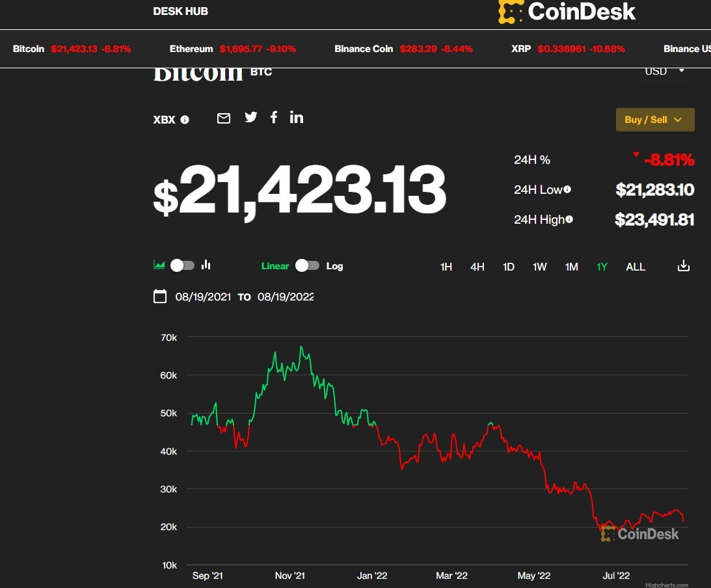Share Bitcoin page on Facebook
This screenshot has height=588, width=711.
pyautogui.click(x=274, y=118)
